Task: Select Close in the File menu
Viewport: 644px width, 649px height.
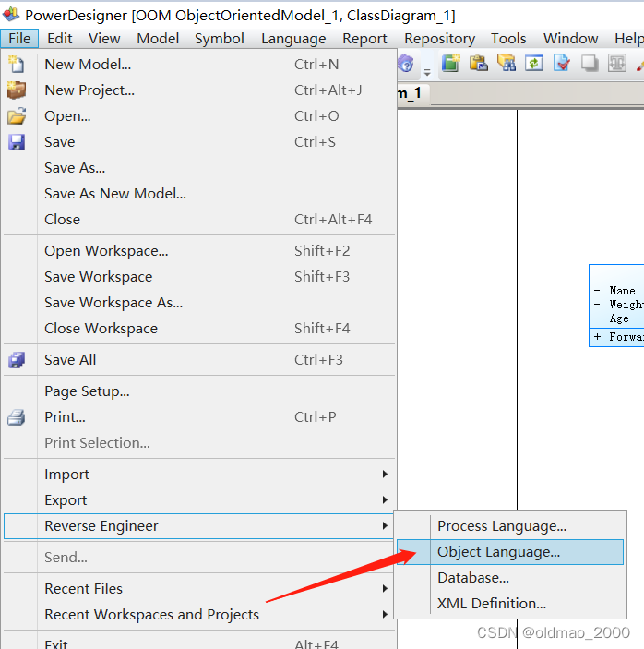Action: [x=198, y=220]
